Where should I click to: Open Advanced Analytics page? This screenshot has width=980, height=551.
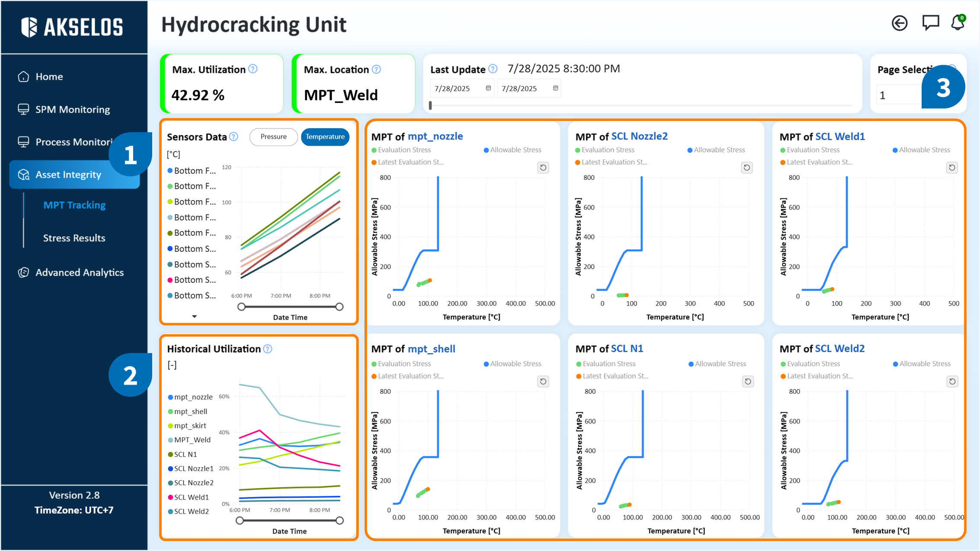[x=79, y=273]
